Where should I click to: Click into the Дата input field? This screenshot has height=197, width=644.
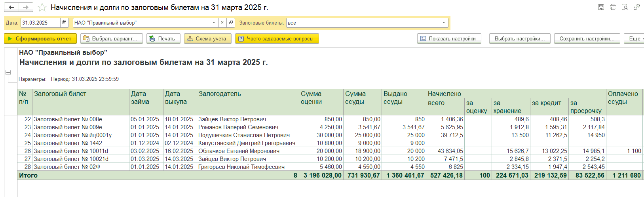click(x=40, y=23)
